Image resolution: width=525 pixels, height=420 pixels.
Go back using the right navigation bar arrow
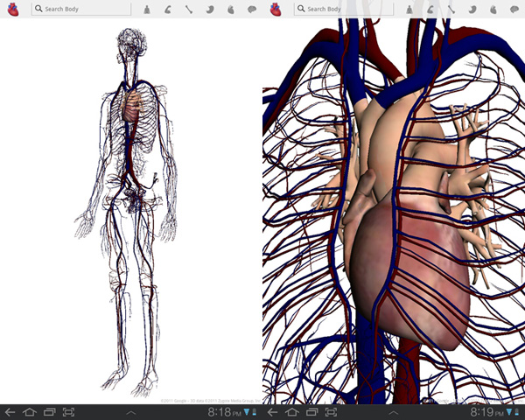pyautogui.click(x=272, y=412)
